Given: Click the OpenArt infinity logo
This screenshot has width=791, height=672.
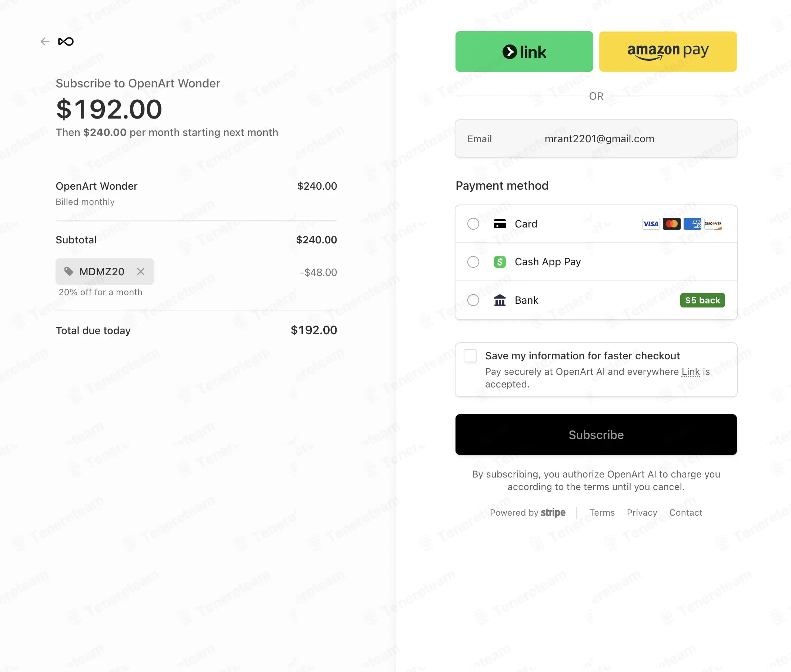Looking at the screenshot, I should coord(66,41).
